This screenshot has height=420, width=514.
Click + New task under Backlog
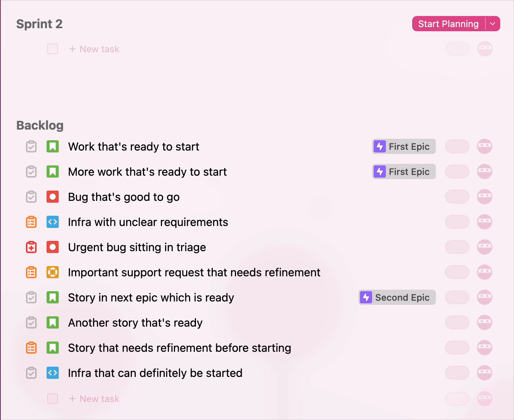coord(95,399)
